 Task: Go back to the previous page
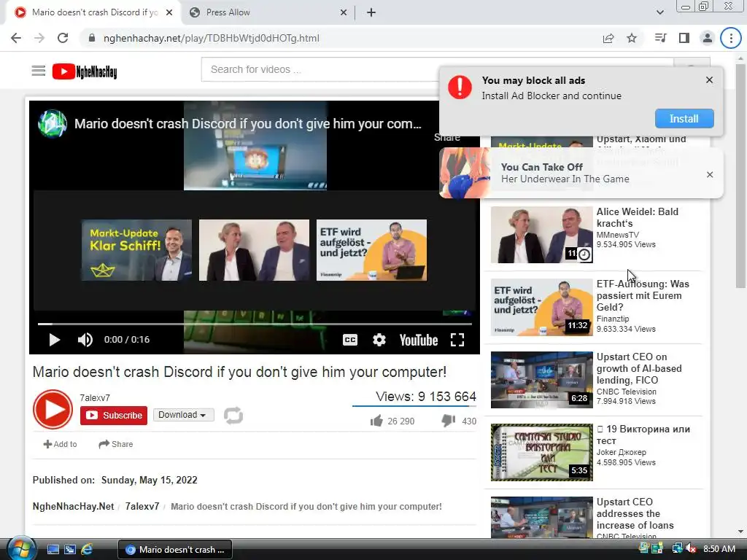pyautogui.click(x=16, y=38)
